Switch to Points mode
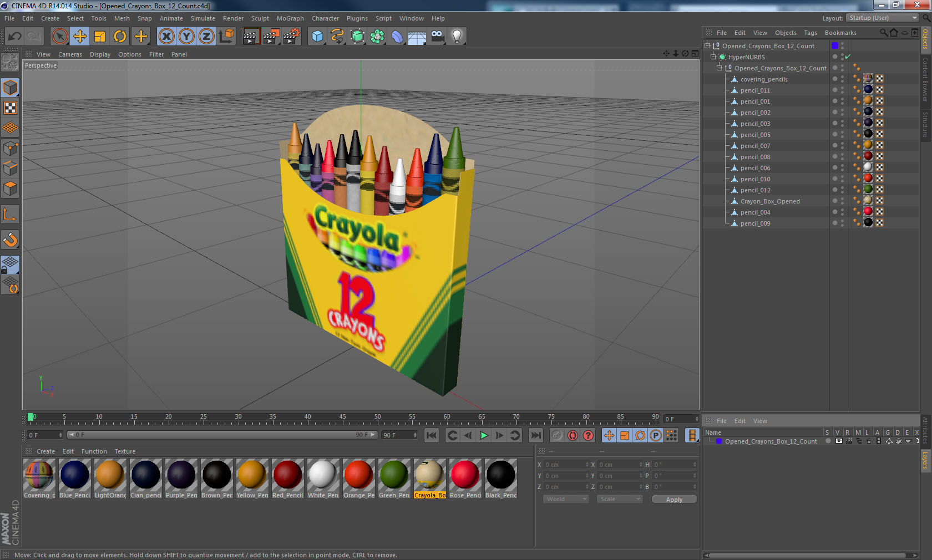The height and width of the screenshot is (560, 932). [10, 149]
